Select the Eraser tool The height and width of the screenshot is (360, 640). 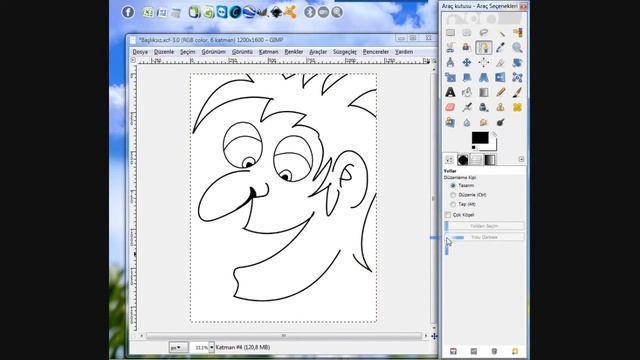pyautogui.click(x=450, y=107)
